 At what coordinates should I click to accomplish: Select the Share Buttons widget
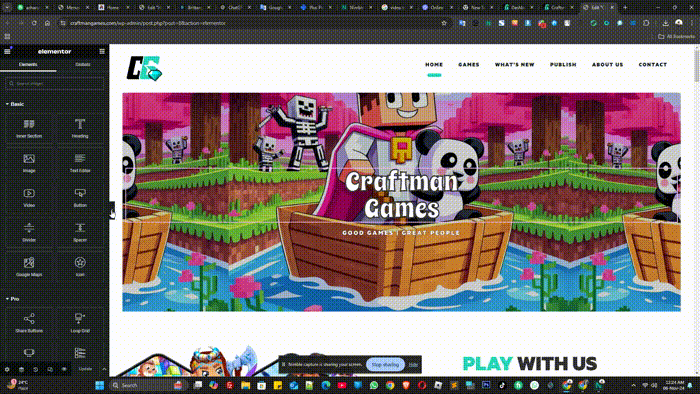coord(29,323)
